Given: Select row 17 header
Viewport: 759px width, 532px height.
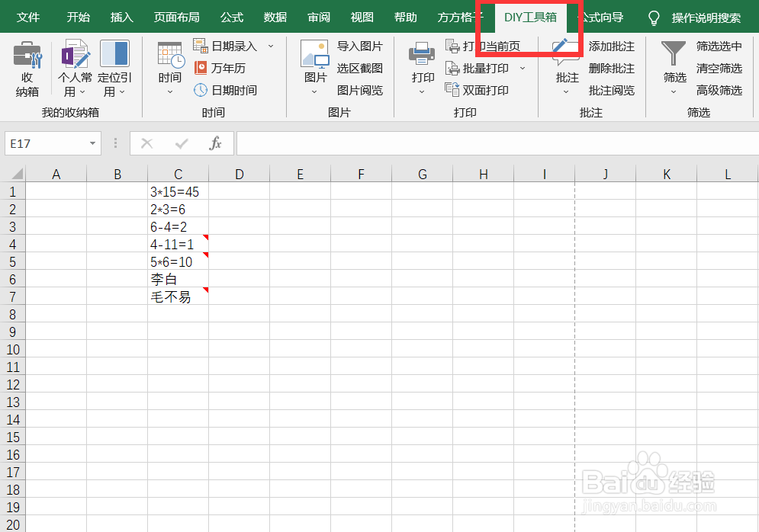Looking at the screenshot, I should pos(12,472).
